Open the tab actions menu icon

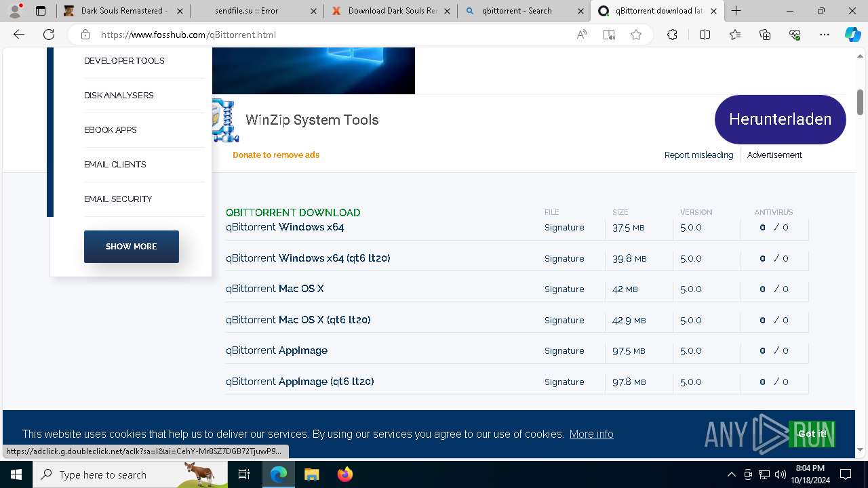tap(41, 11)
